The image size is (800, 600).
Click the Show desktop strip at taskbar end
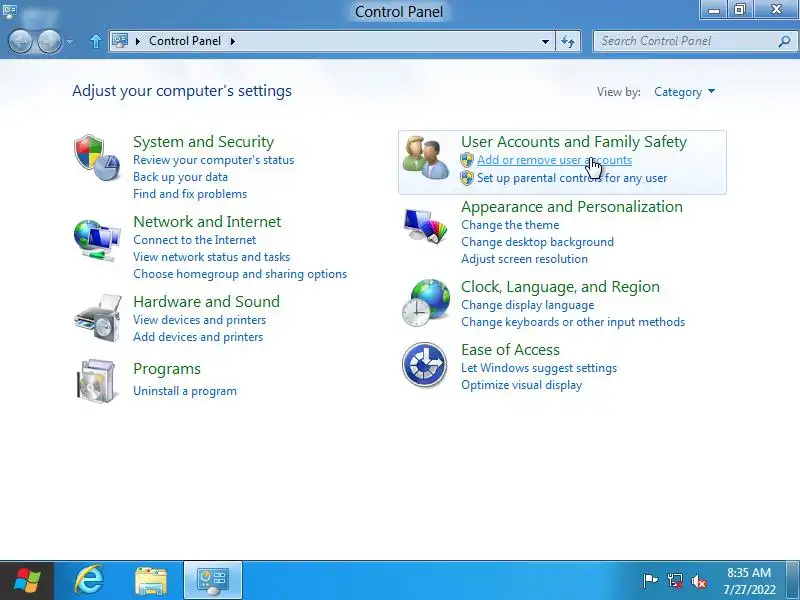[x=793, y=581]
